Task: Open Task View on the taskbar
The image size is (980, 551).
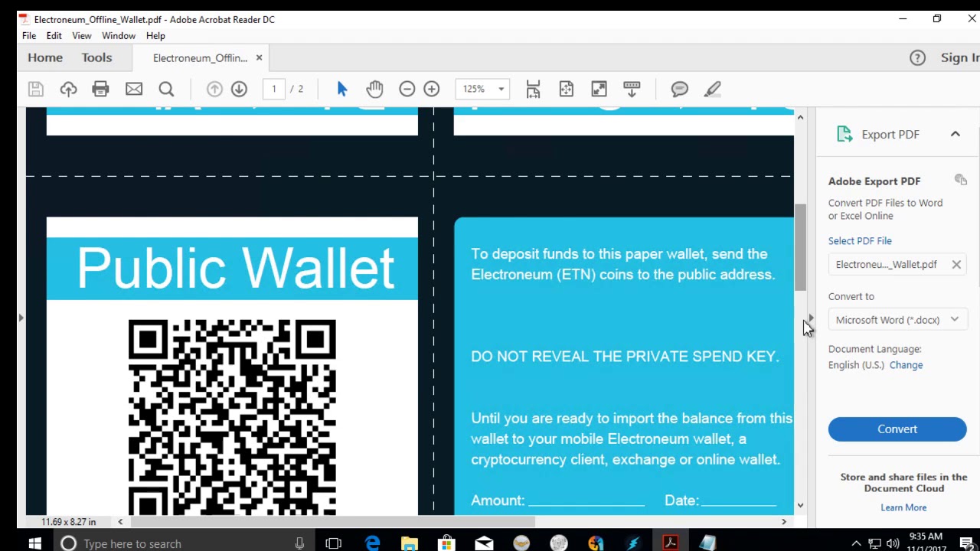Action: pyautogui.click(x=333, y=543)
